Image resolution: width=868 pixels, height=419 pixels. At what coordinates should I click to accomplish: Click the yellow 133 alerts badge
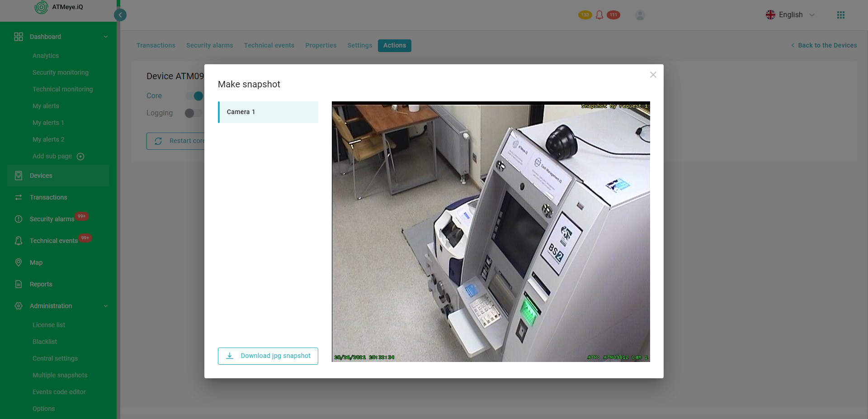tap(585, 15)
